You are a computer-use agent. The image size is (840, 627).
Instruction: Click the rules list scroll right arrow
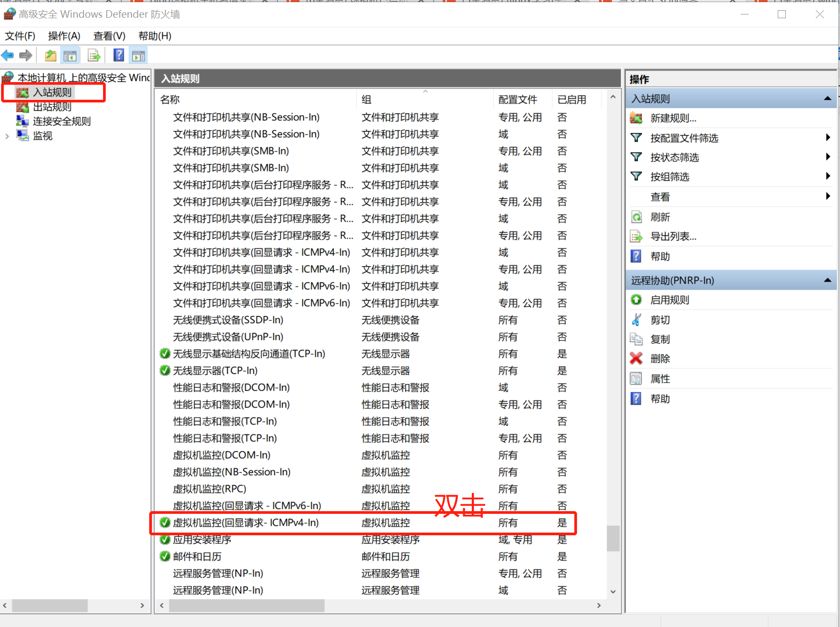tap(599, 606)
